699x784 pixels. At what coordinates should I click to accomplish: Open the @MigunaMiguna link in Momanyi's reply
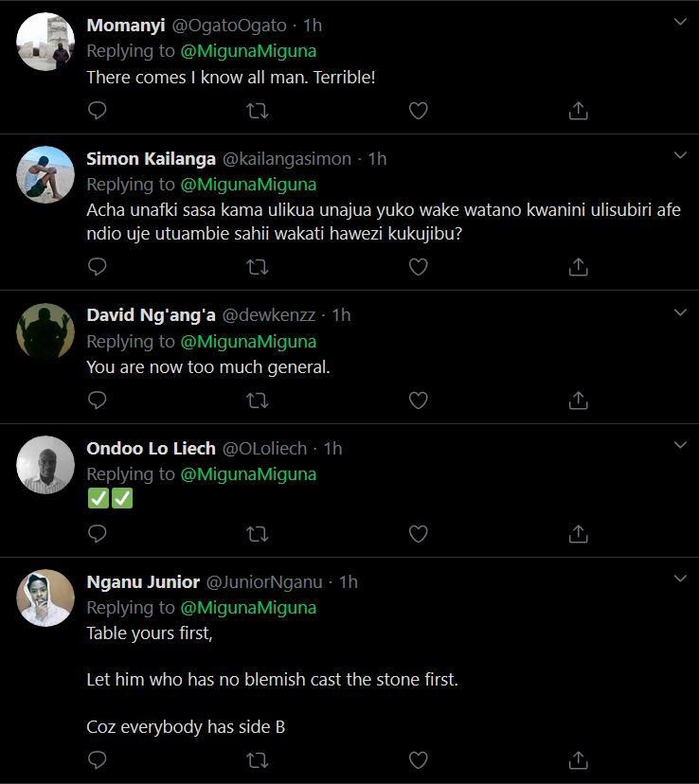click(248, 51)
